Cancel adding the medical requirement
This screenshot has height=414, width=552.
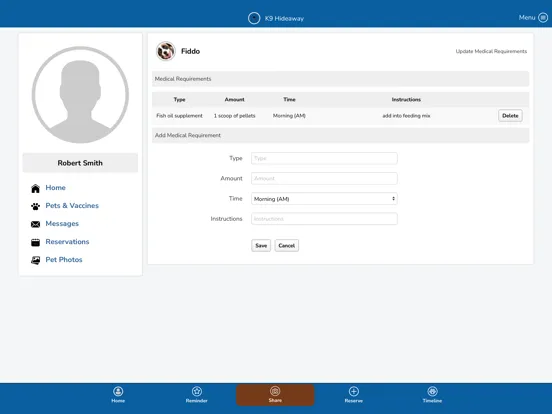(287, 245)
